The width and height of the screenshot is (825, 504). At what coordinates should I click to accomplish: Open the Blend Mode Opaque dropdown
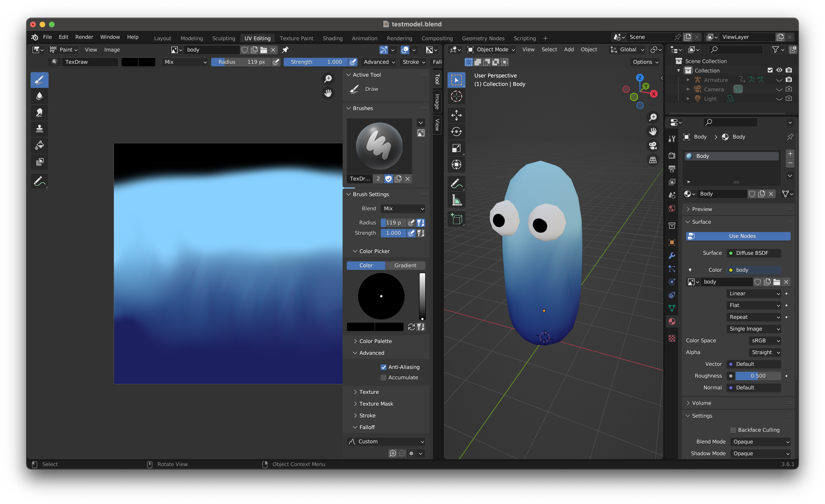coord(760,442)
